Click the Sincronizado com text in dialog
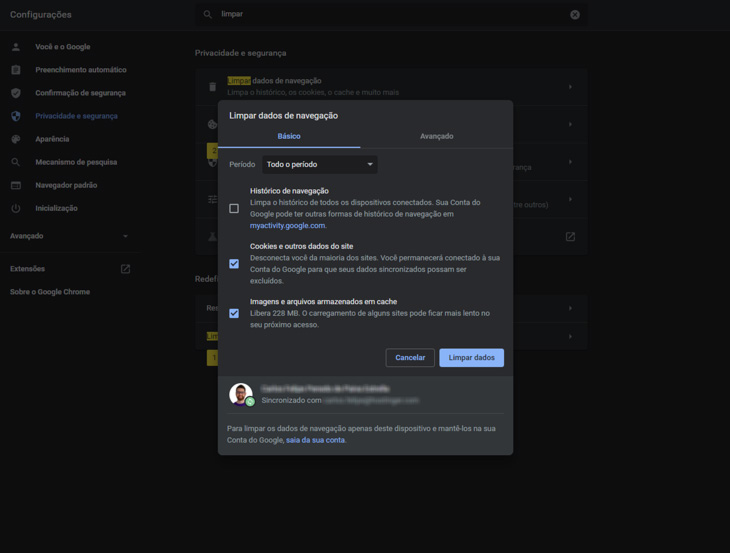 click(291, 400)
